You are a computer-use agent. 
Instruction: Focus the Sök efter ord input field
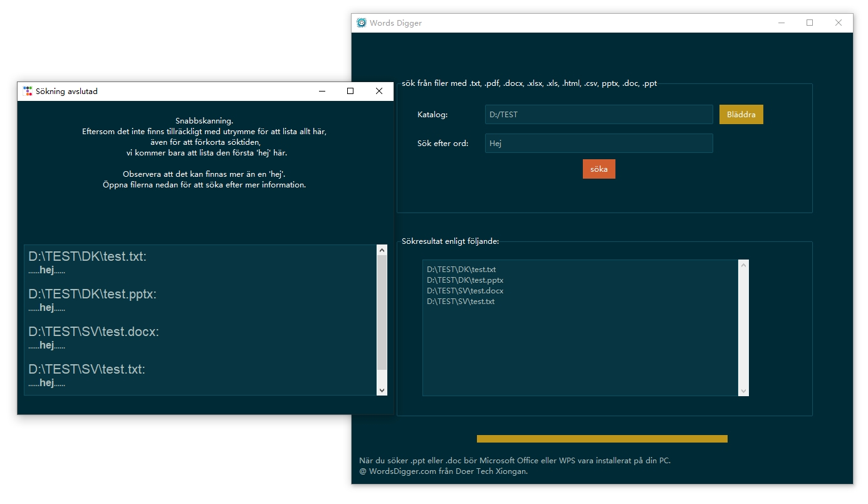[599, 144]
